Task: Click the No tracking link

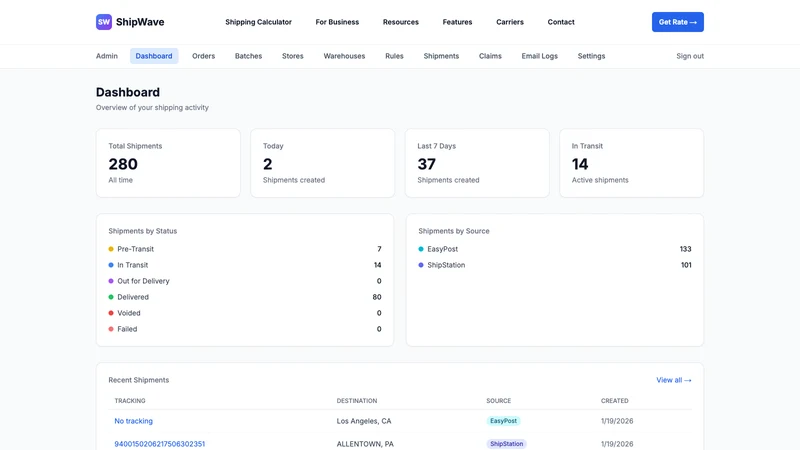Action: (133, 421)
